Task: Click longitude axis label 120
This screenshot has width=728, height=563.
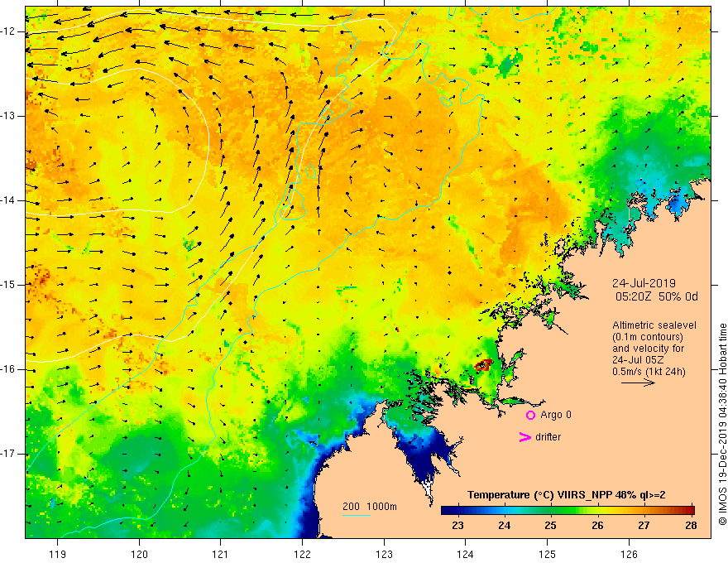Action: pyautogui.click(x=139, y=554)
